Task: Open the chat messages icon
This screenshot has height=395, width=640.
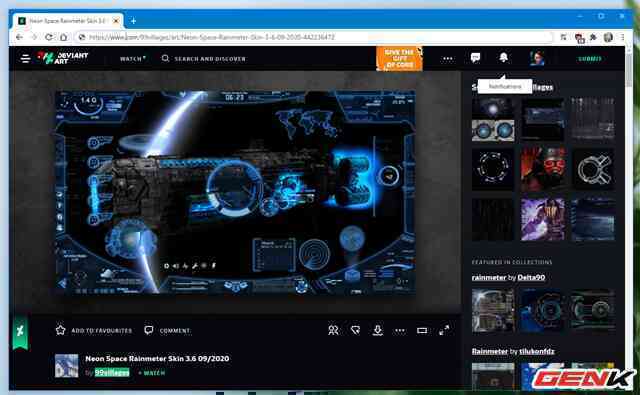Action: 475,58
